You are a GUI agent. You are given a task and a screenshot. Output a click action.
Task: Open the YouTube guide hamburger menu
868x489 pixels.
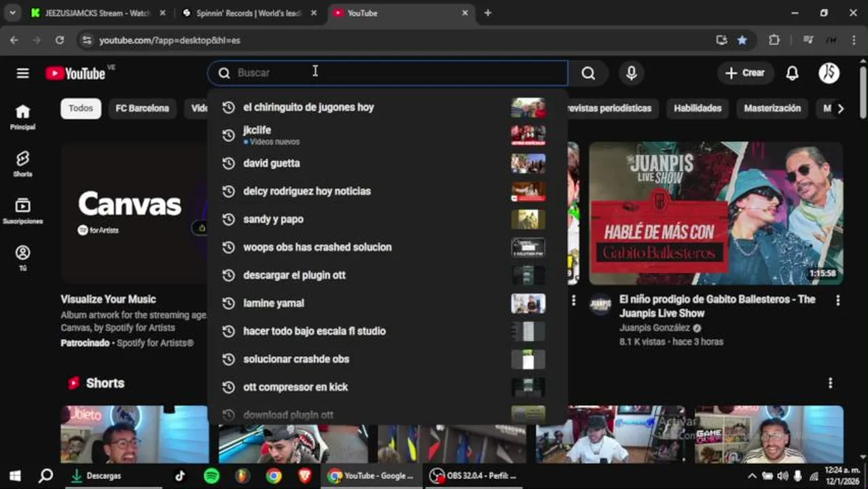22,73
